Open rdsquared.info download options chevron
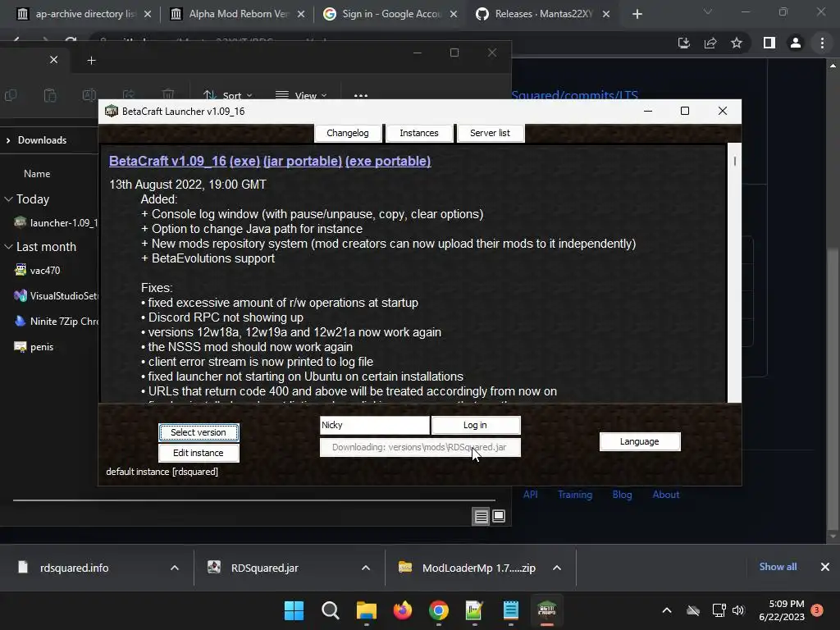Image resolution: width=840 pixels, height=630 pixels. pos(174,568)
